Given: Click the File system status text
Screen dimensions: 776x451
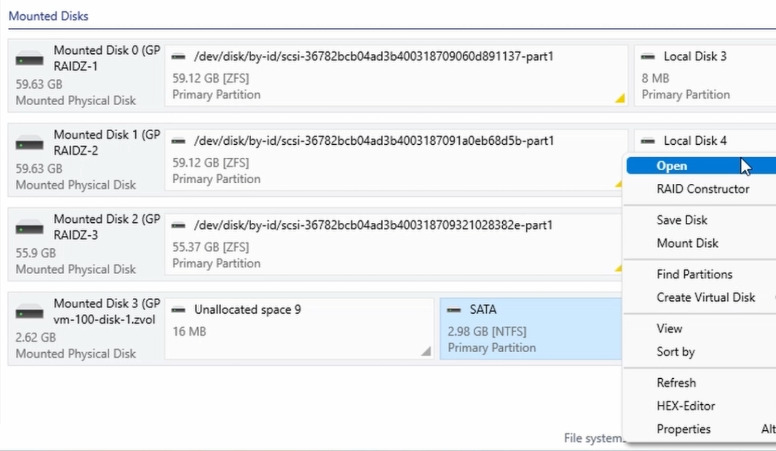Looking at the screenshot, I should pyautogui.click(x=593, y=438).
